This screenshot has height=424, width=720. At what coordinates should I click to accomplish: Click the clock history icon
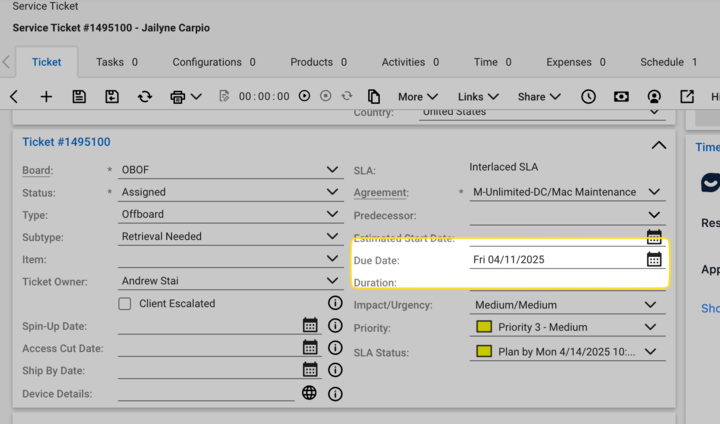pos(588,96)
